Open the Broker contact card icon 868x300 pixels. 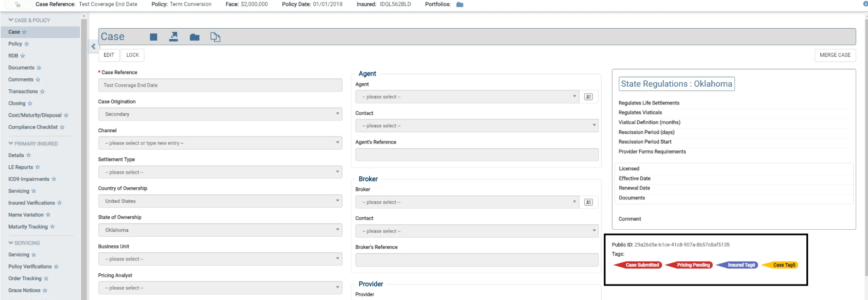589,202
